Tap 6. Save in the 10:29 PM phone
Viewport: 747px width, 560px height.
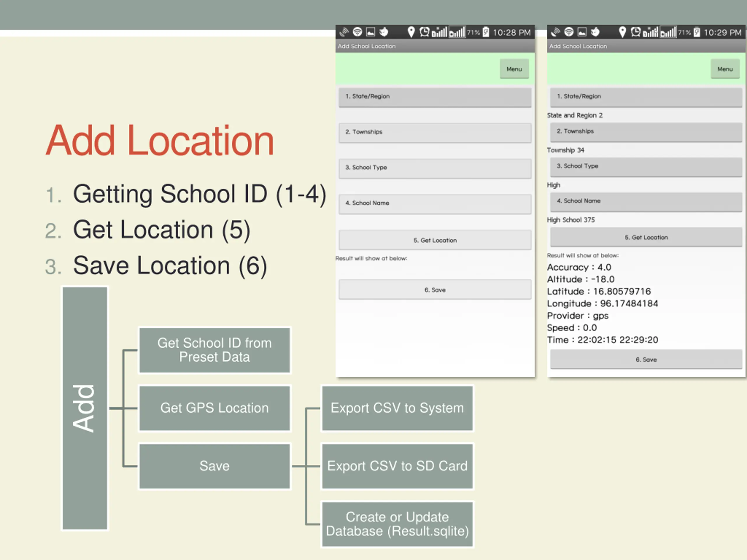pos(646,359)
